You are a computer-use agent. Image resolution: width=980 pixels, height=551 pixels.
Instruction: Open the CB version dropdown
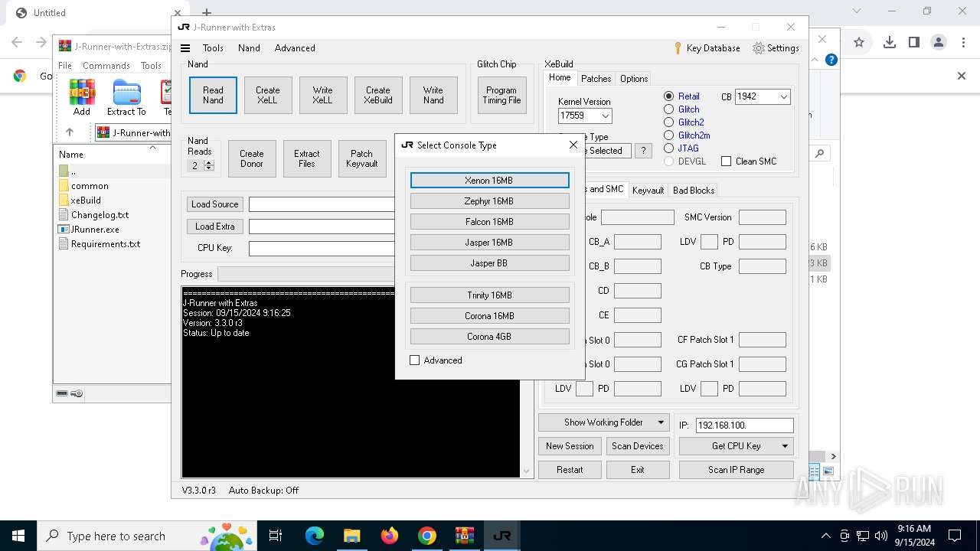[783, 96]
